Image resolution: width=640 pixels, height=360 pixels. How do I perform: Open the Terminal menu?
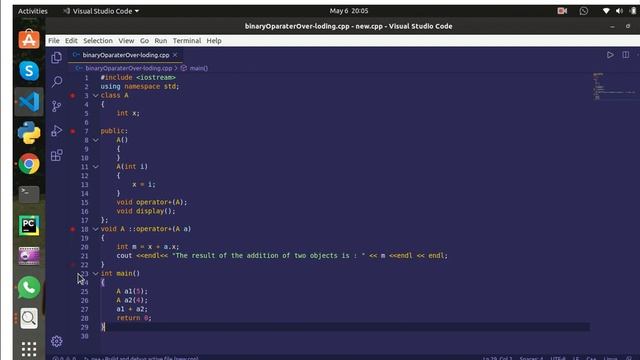187,41
